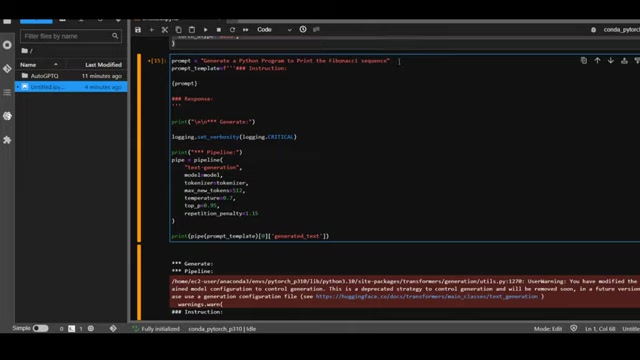Open the huggingface text_generation docs link

(427, 297)
